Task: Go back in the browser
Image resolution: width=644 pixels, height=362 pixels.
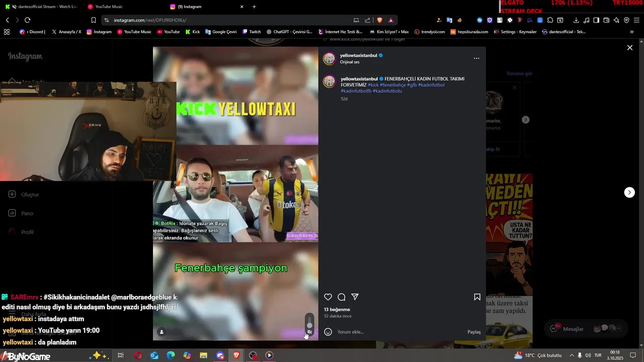Action: (x=7, y=20)
